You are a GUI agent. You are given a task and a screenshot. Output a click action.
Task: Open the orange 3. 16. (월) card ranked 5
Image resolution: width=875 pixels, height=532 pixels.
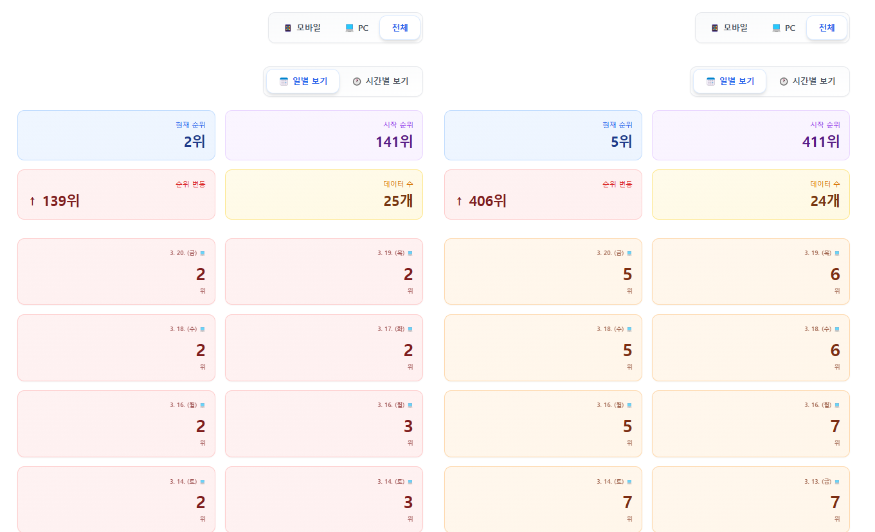(543, 424)
